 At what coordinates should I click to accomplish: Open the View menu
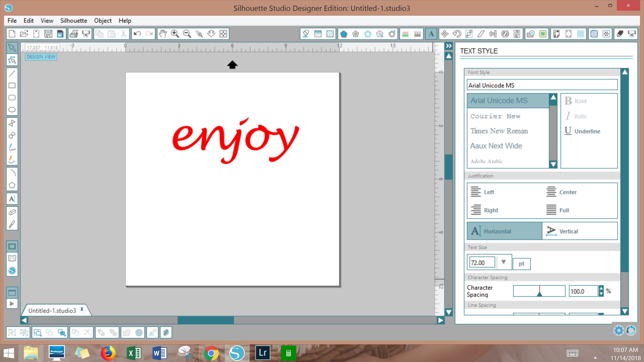coord(47,21)
